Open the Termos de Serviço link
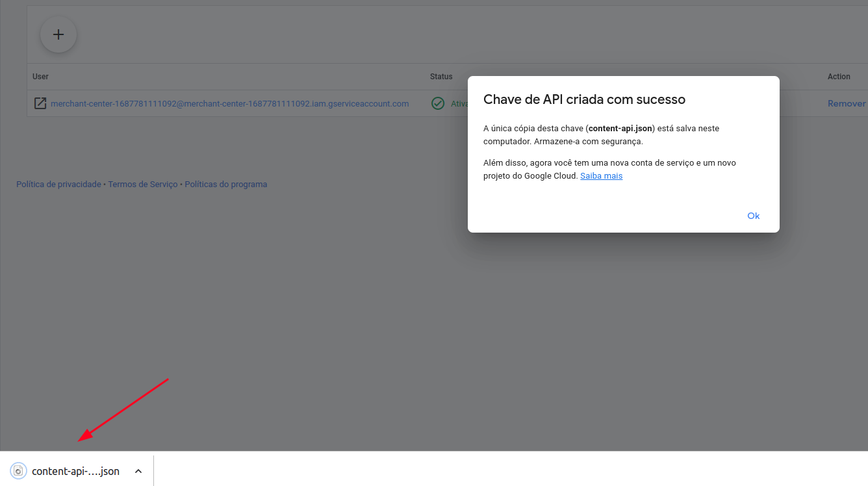This screenshot has height=486, width=868. (143, 185)
